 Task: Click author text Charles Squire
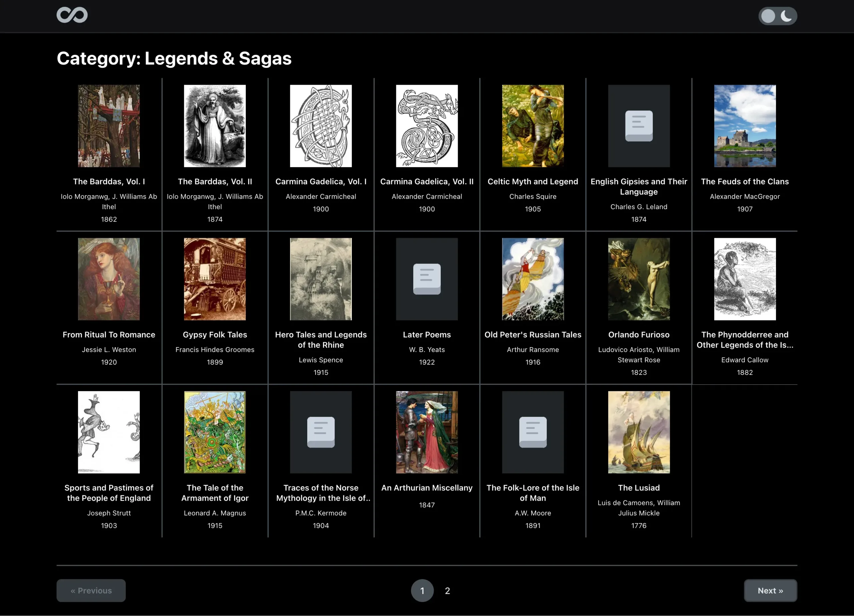coord(533,196)
